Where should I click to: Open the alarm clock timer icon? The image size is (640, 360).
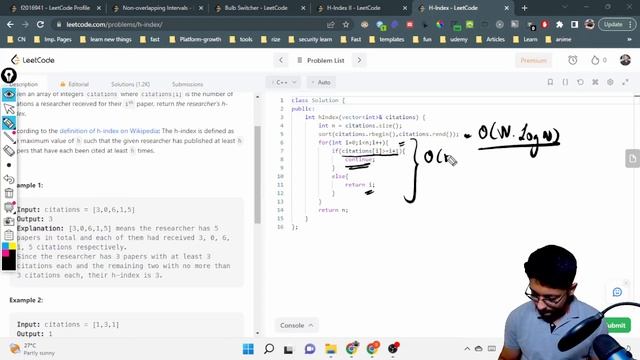(x=573, y=60)
